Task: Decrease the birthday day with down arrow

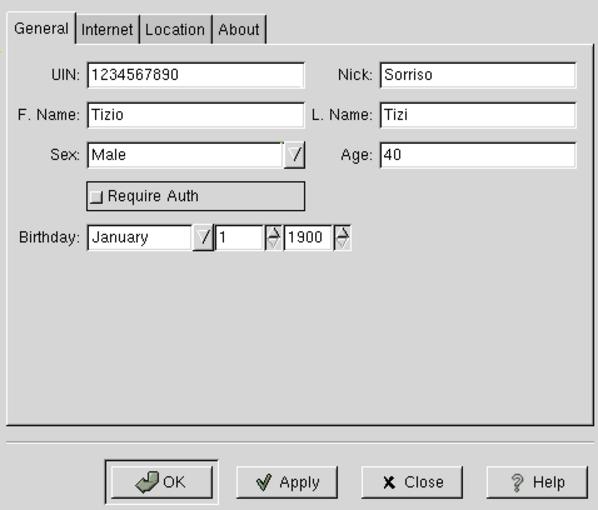Action: pos(273,244)
